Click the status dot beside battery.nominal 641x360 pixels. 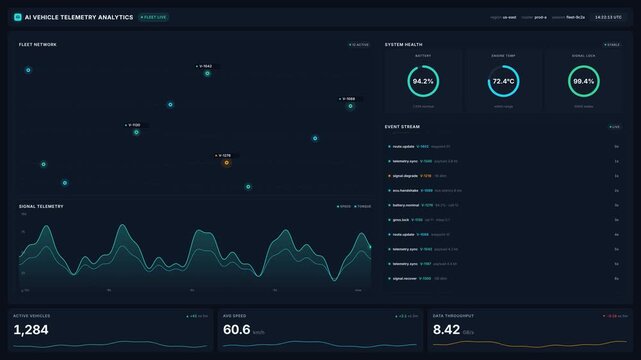[389, 205]
